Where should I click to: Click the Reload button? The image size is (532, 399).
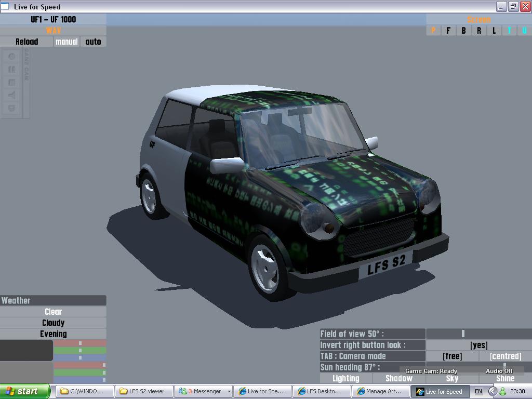pyautogui.click(x=26, y=42)
